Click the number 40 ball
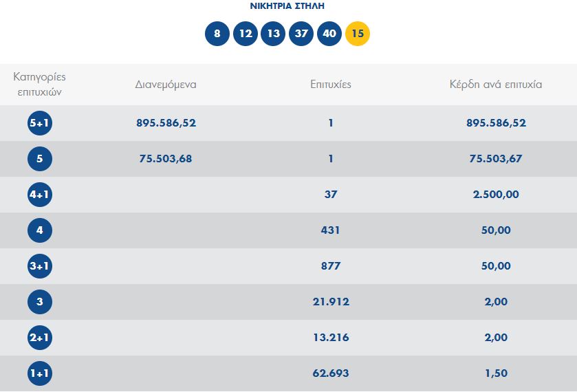 [x=329, y=34]
